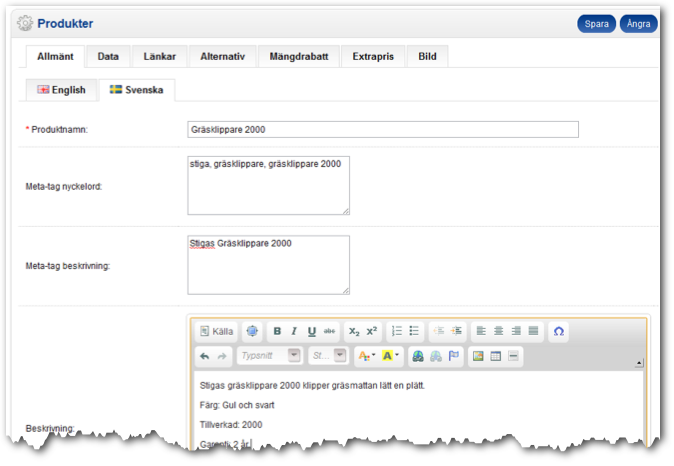Click the line starting 'Stigas gräsklippare 2000 klipper'

pos(312,386)
